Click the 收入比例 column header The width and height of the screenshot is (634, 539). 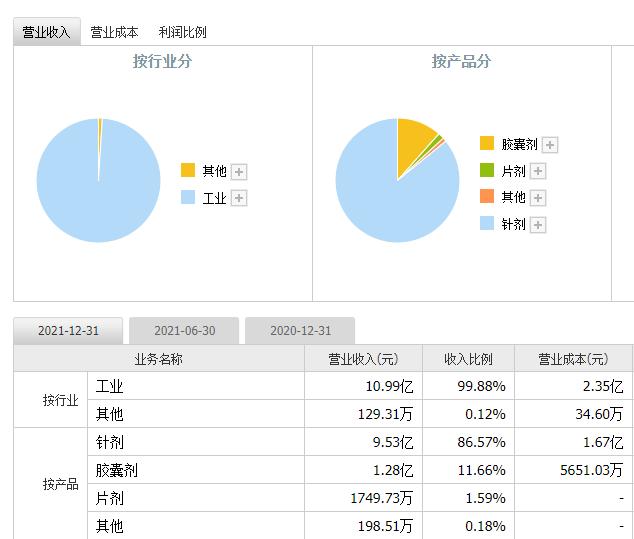tap(468, 359)
